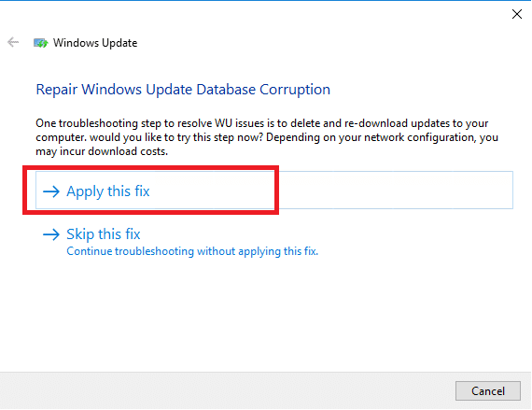
Task: Click the paragraph about re-downloading updates
Action: click(x=267, y=137)
